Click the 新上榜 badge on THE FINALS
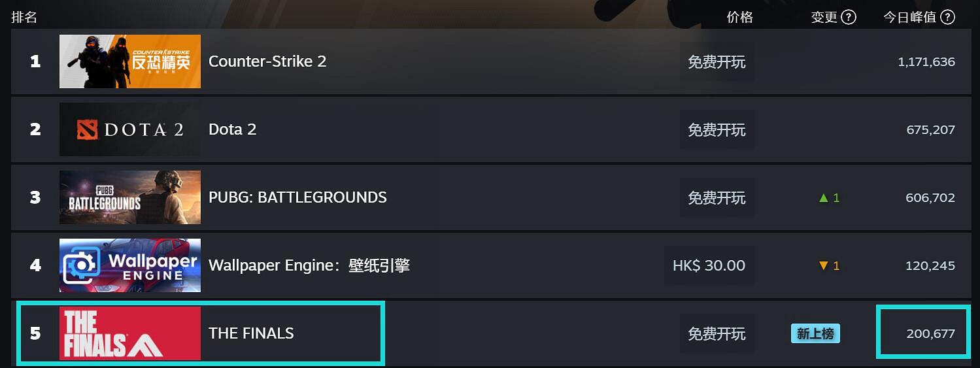980x368 pixels. pyautogui.click(x=815, y=334)
